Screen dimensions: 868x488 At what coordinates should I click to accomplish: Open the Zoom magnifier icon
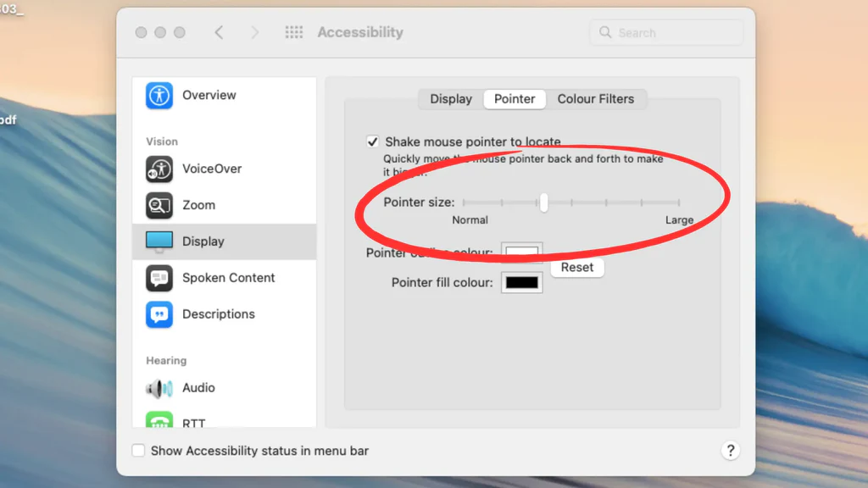pos(159,205)
